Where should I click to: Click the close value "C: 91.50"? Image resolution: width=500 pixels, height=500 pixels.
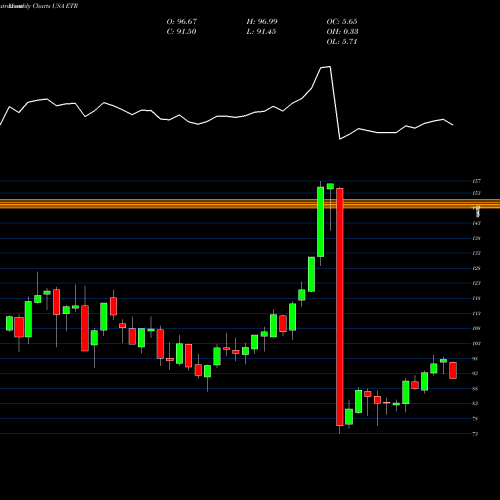[x=181, y=32]
